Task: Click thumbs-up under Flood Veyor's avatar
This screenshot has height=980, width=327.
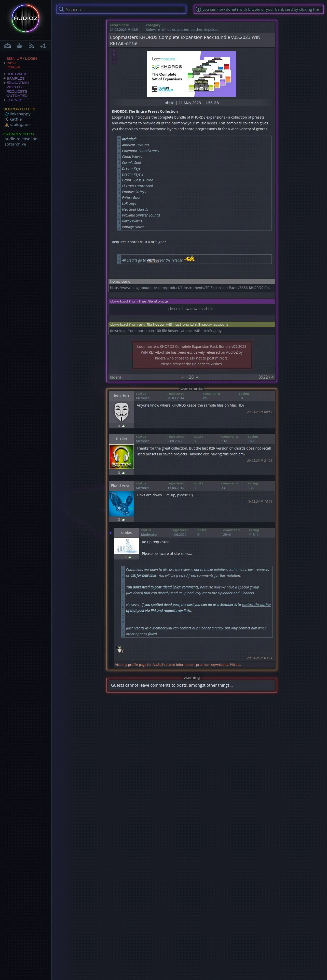Action: tap(123, 519)
